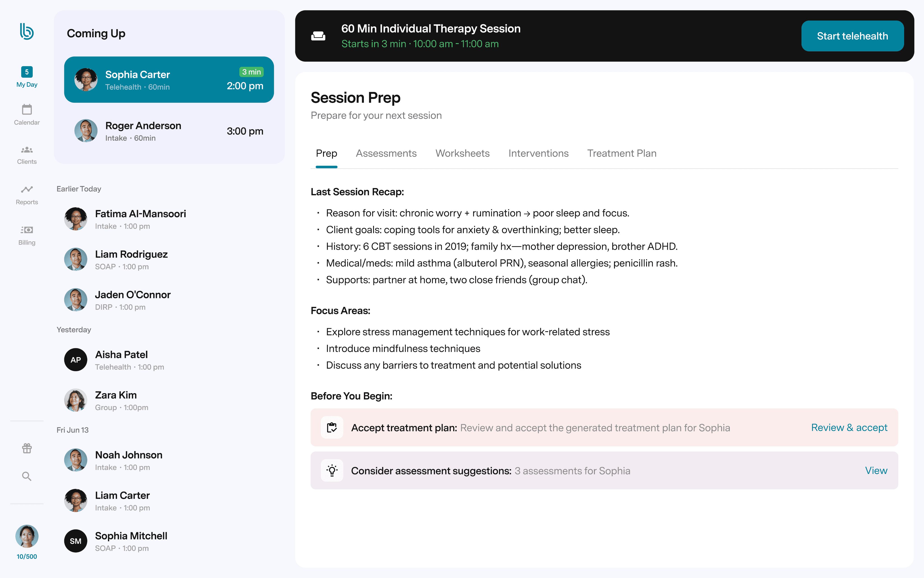The image size is (924, 578).
Task: Click the couch icon in session banner
Action: (318, 36)
